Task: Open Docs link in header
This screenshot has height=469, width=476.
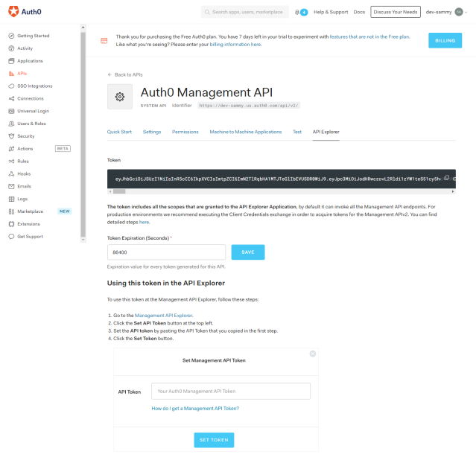Action: pyautogui.click(x=359, y=12)
